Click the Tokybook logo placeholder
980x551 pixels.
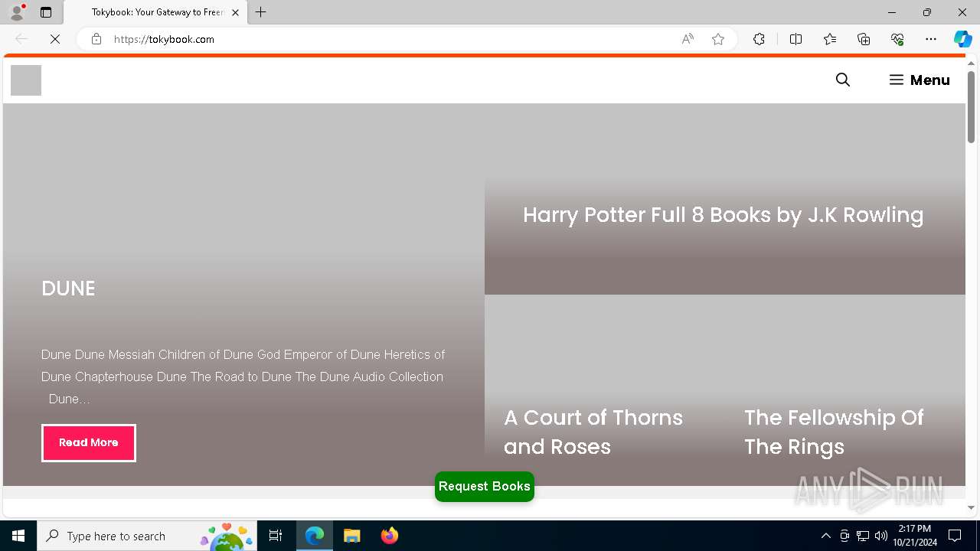(x=26, y=80)
